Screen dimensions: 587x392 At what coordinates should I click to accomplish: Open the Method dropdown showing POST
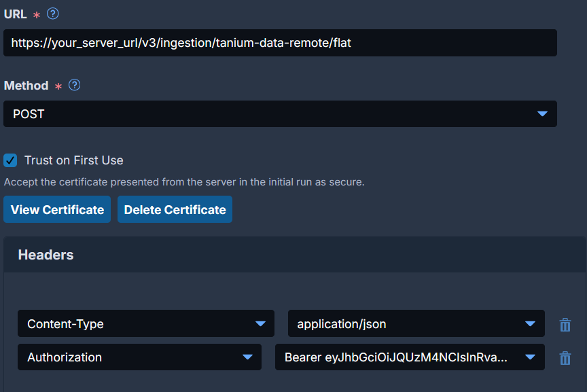click(x=280, y=114)
